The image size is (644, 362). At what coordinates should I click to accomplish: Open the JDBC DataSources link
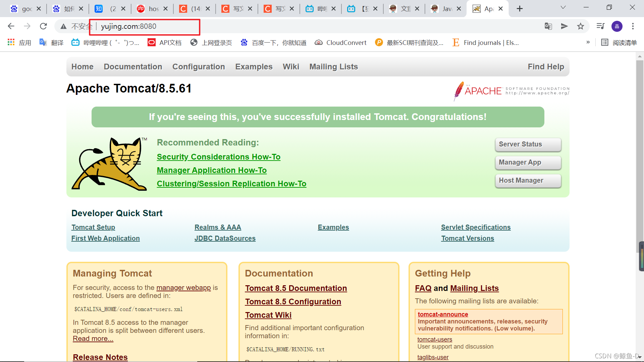[225, 238]
